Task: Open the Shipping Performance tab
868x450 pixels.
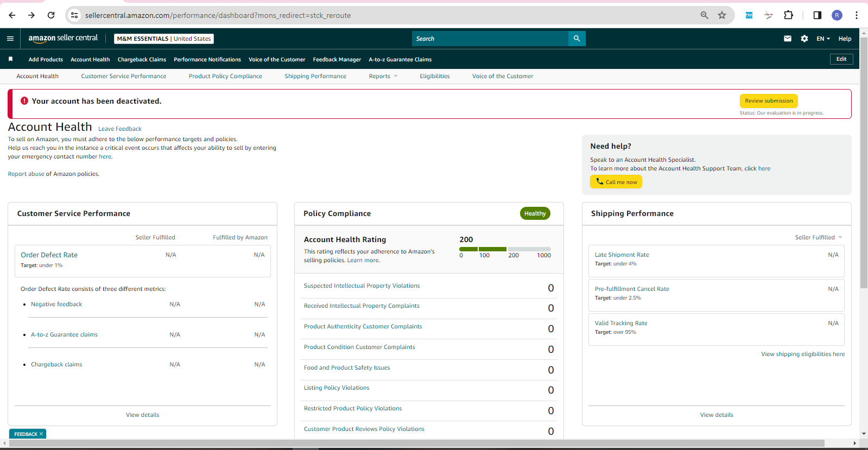Action: tap(315, 76)
